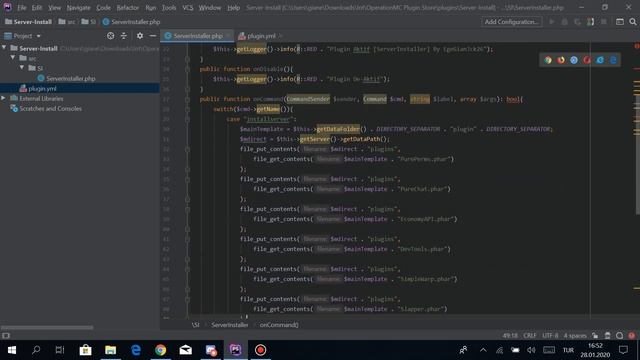Show hidden system tray icons chevron
The height and width of the screenshot is (360, 640).
click(483, 350)
